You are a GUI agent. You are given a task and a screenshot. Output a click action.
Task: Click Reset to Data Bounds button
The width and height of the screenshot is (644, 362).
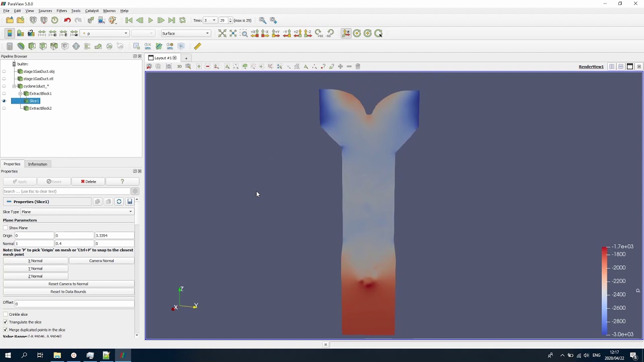coord(68,292)
